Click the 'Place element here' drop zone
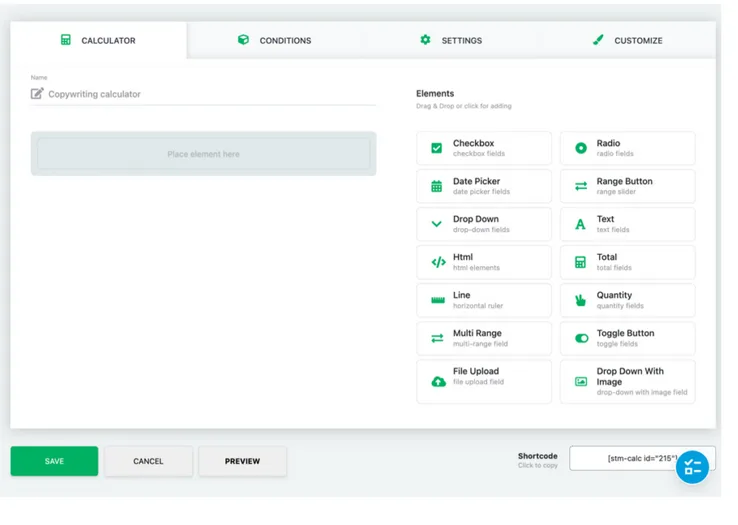This screenshot has width=738, height=525. tap(203, 154)
